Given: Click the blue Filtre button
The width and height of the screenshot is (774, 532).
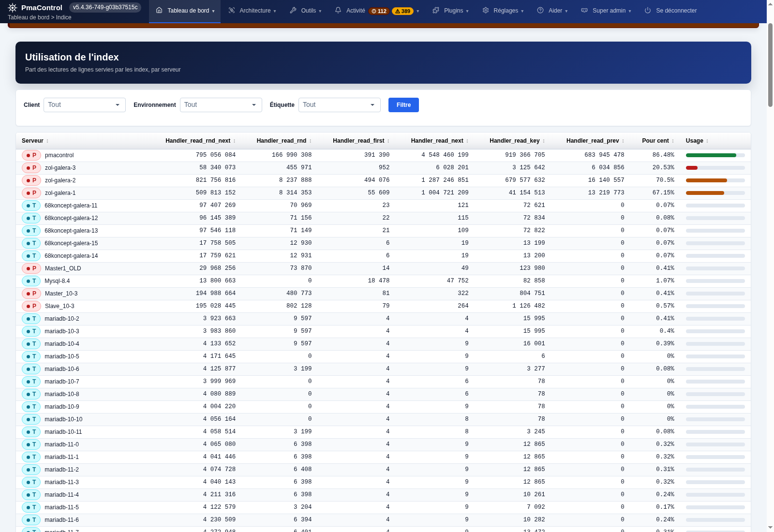Looking at the screenshot, I should pos(403,105).
